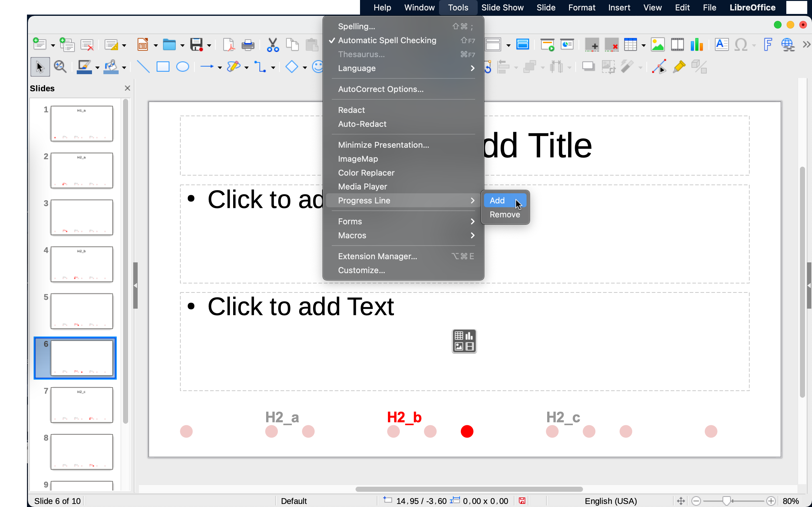Select the Rectangle drawing tool
Screen dimensions: 812x507
tap(163, 67)
